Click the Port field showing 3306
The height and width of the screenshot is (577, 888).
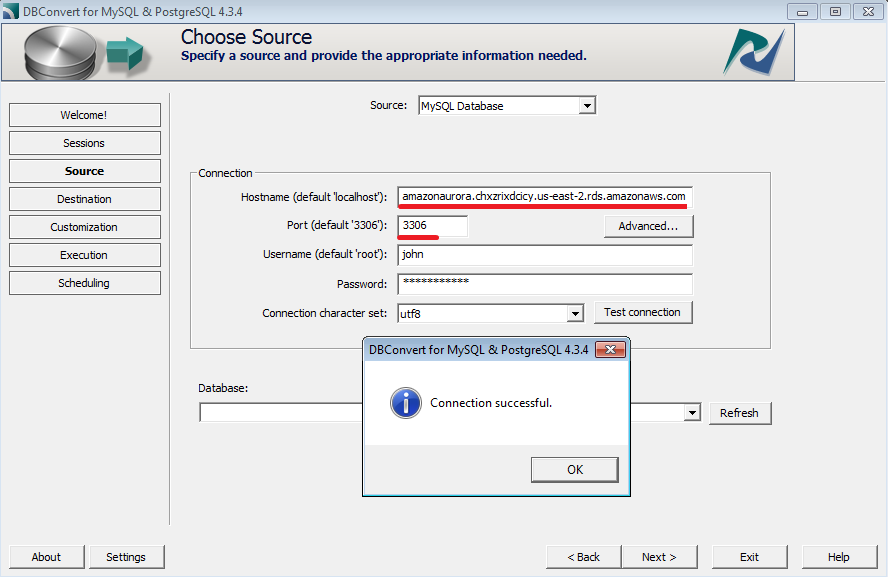point(433,225)
